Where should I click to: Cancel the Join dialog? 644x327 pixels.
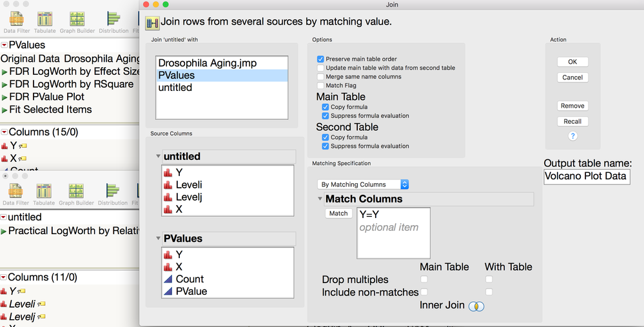572,77
